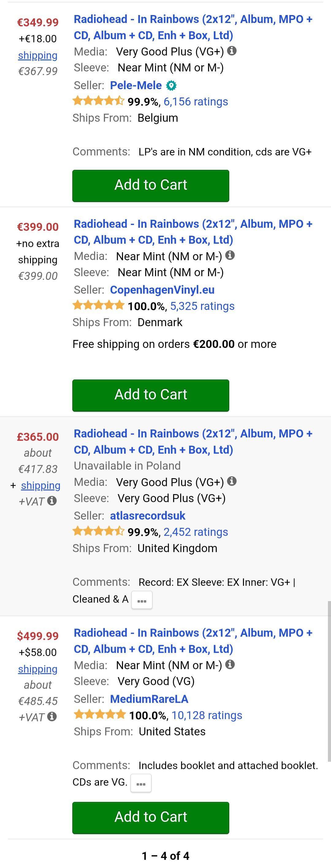Open shipping link for the £365.00 listing
Screen dimensions: 331x868
[x=40, y=485]
